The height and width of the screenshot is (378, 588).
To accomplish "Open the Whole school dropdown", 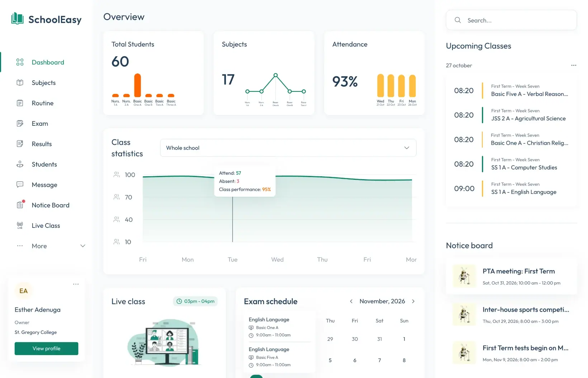I will pos(288,148).
